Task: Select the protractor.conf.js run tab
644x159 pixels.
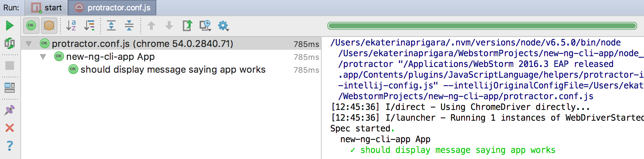Action: click(x=112, y=8)
